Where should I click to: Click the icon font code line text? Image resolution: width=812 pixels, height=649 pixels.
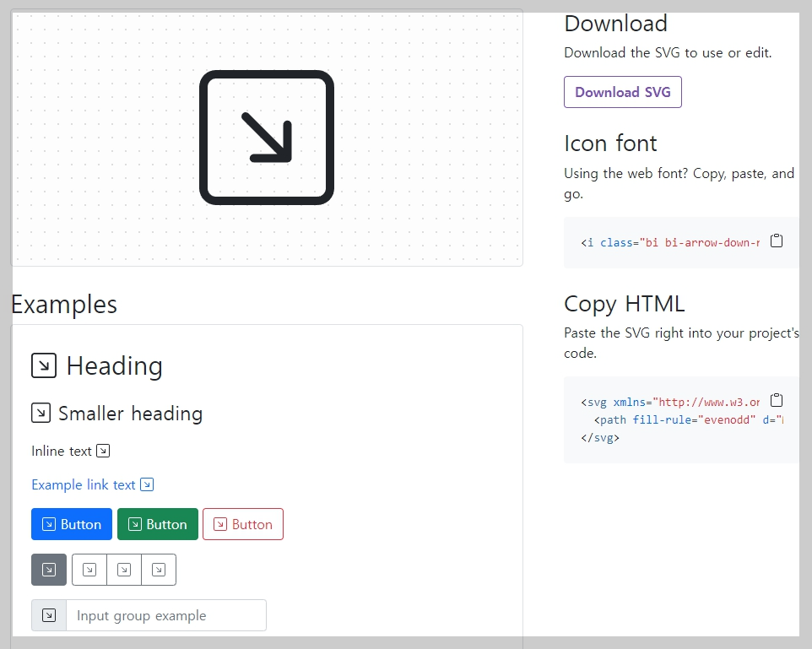[x=670, y=242]
